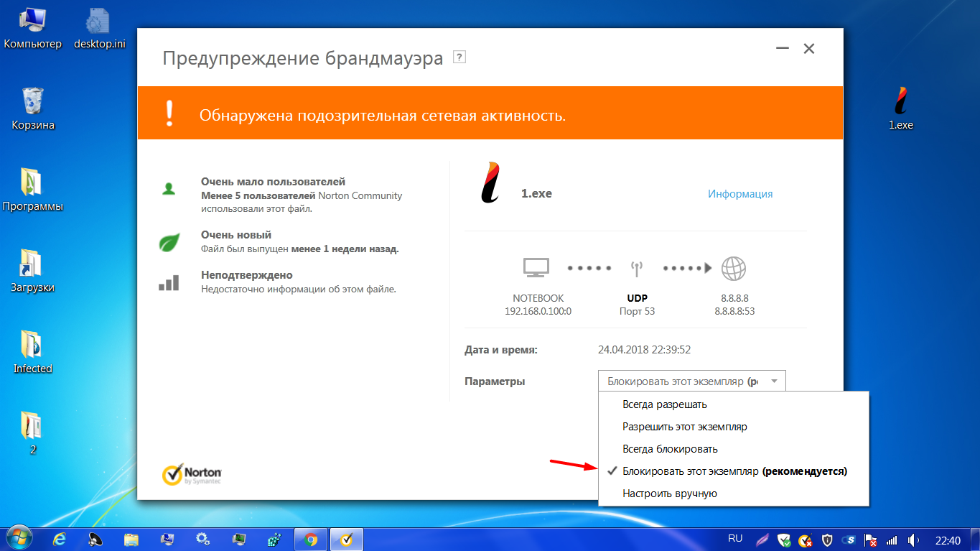Click the green user icon for few users
Screen dimensions: 980x551
pos(169,189)
